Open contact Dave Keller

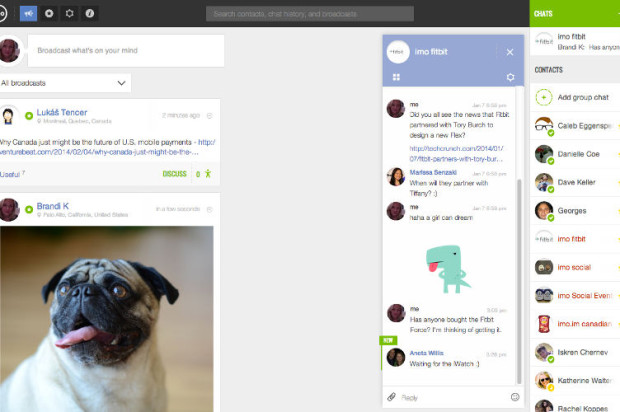[575, 182]
